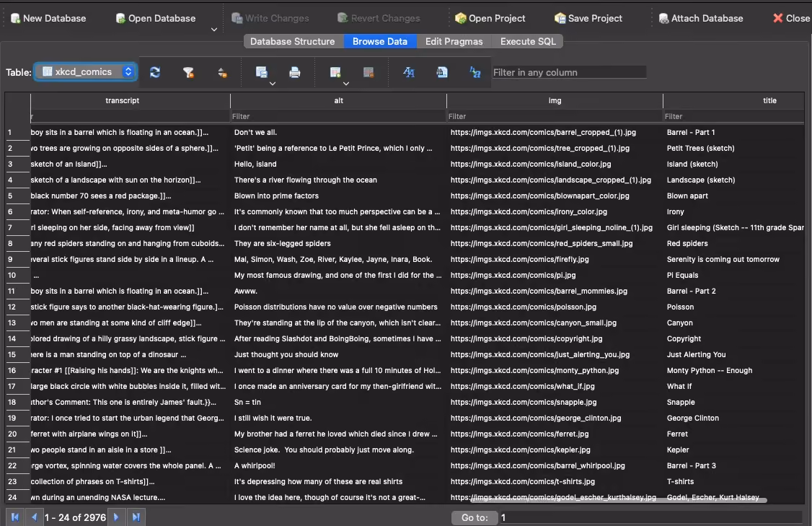Sort by the alt column header
The image size is (812, 526).
tap(339, 100)
